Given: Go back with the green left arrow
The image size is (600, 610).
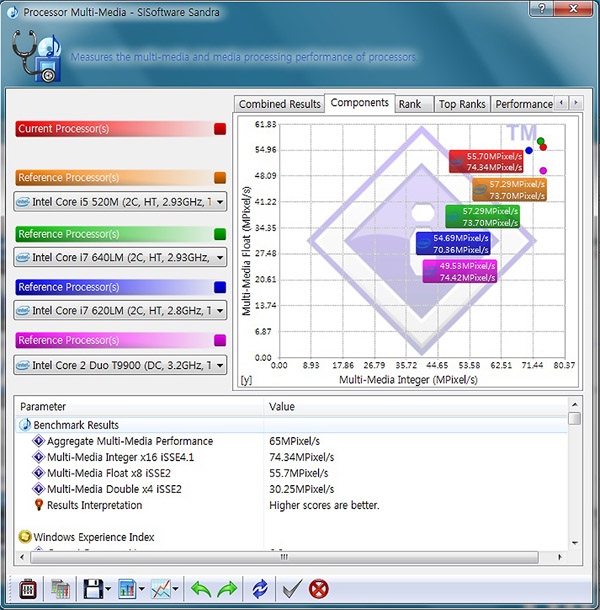Looking at the screenshot, I should tap(201, 589).
